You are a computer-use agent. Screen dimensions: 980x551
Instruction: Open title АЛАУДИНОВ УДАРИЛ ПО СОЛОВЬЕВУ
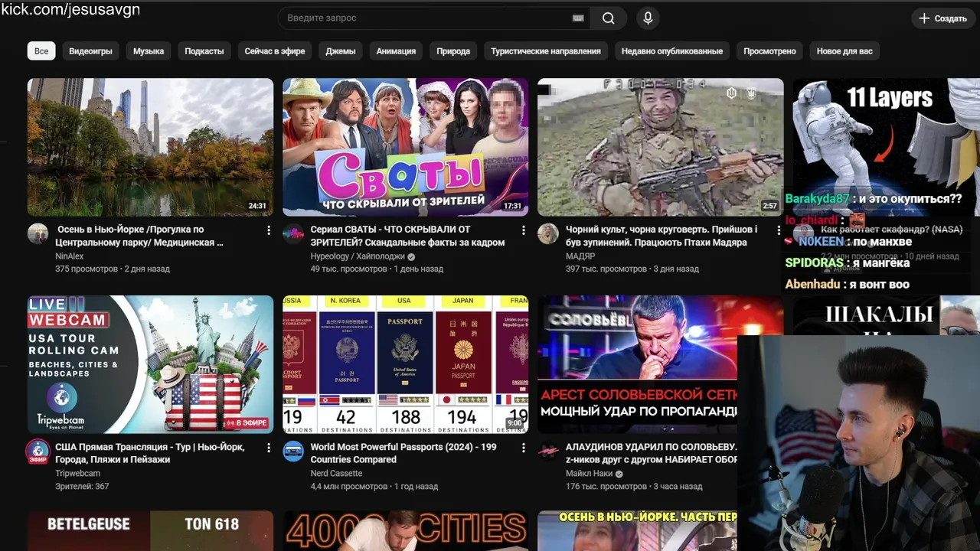pos(652,453)
